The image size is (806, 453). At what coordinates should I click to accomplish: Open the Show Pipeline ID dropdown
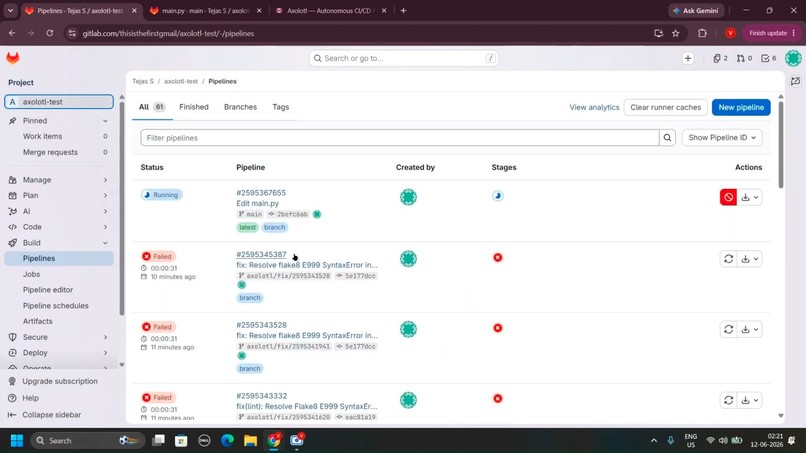pyautogui.click(x=722, y=137)
